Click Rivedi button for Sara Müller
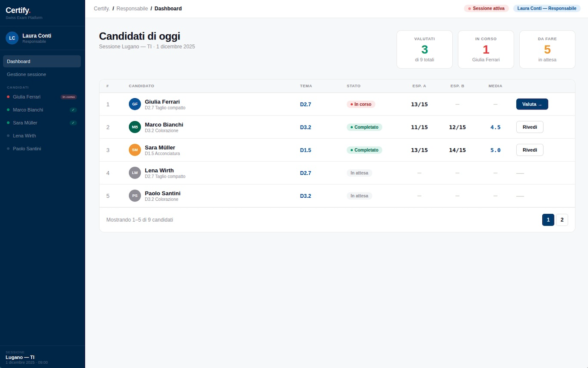This screenshot has height=368, width=588. (529, 150)
